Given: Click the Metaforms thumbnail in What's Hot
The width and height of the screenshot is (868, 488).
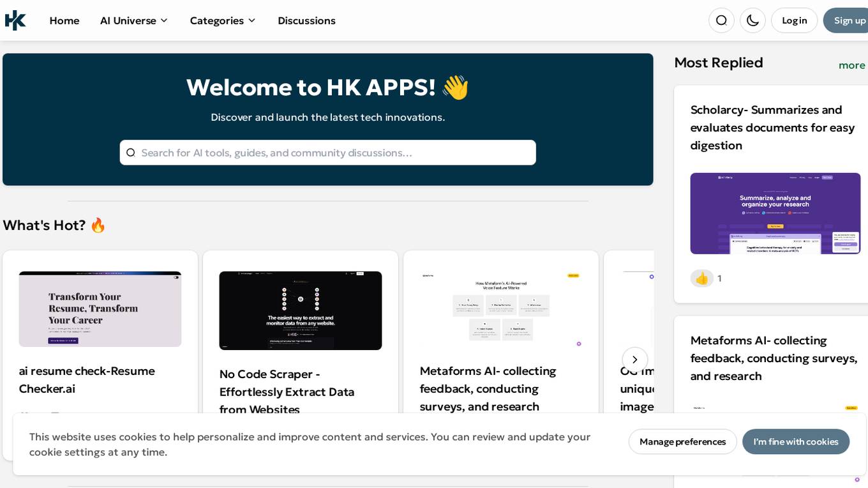Looking at the screenshot, I should pos(501,309).
